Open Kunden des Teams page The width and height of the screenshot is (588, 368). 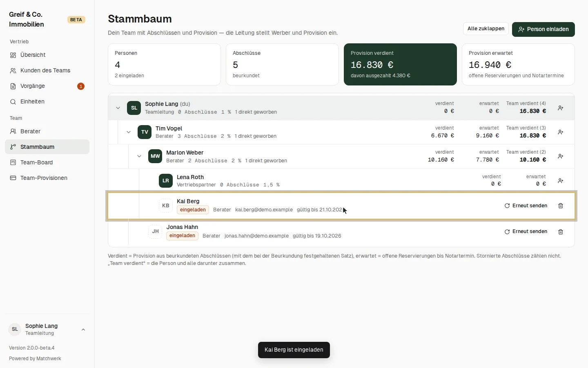pos(47,70)
